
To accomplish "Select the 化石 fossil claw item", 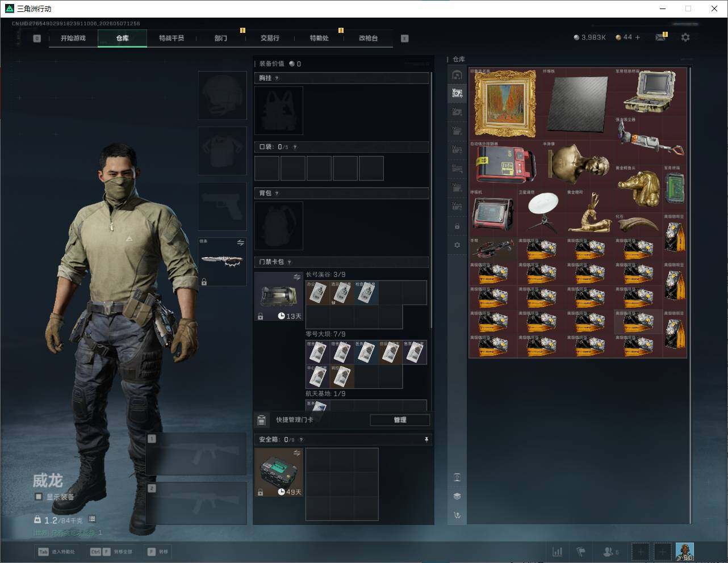I will point(638,225).
